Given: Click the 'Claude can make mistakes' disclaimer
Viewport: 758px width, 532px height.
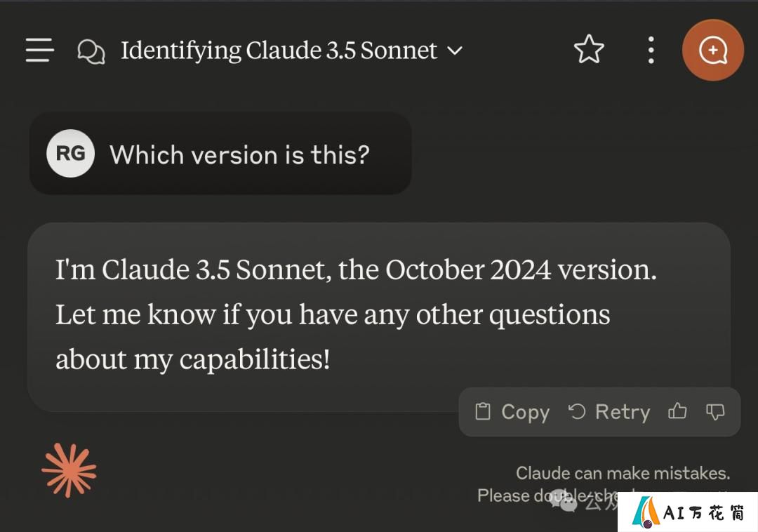Looking at the screenshot, I should pos(623,473).
